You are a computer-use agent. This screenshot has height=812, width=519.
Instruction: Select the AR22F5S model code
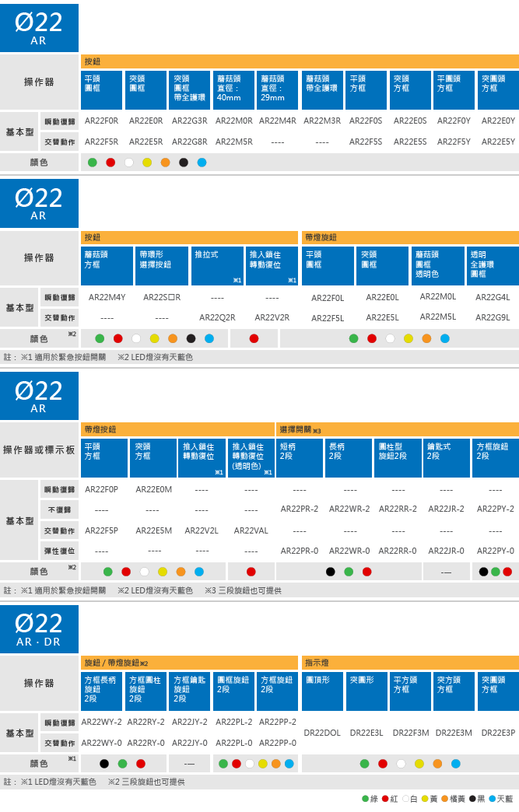point(366,142)
